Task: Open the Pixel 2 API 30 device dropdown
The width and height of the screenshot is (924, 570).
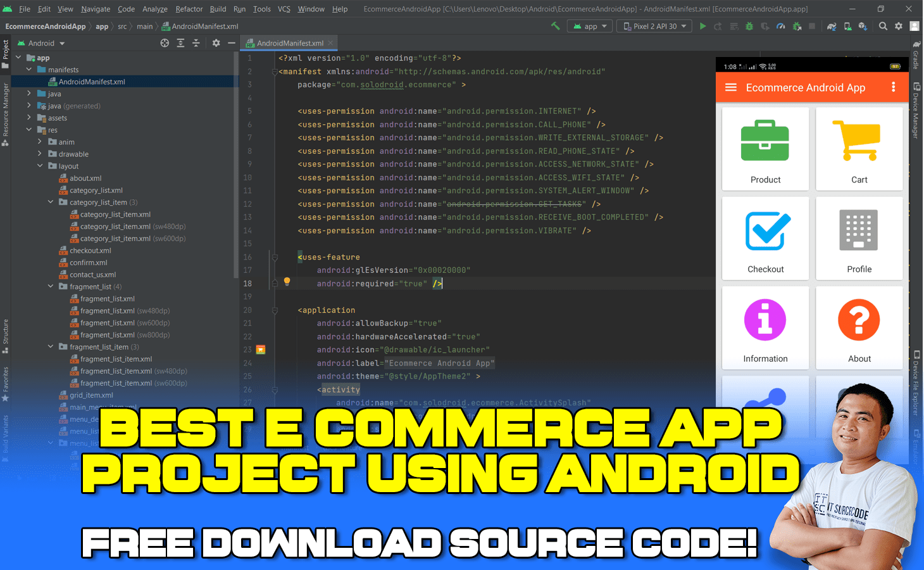Action: tap(655, 26)
